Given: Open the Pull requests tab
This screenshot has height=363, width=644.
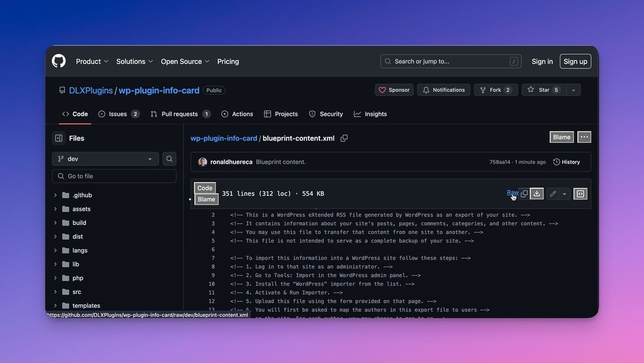Looking at the screenshot, I should (x=180, y=114).
